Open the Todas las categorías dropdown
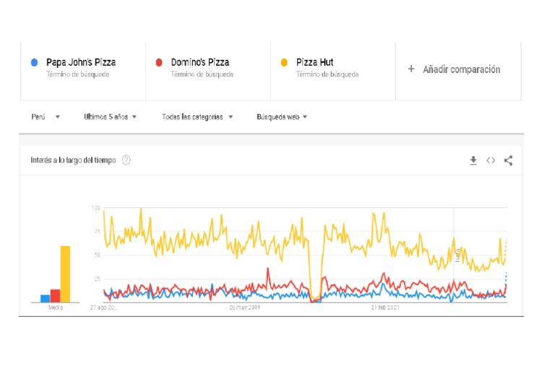Viewport: 555px width, 392px height. (197, 116)
